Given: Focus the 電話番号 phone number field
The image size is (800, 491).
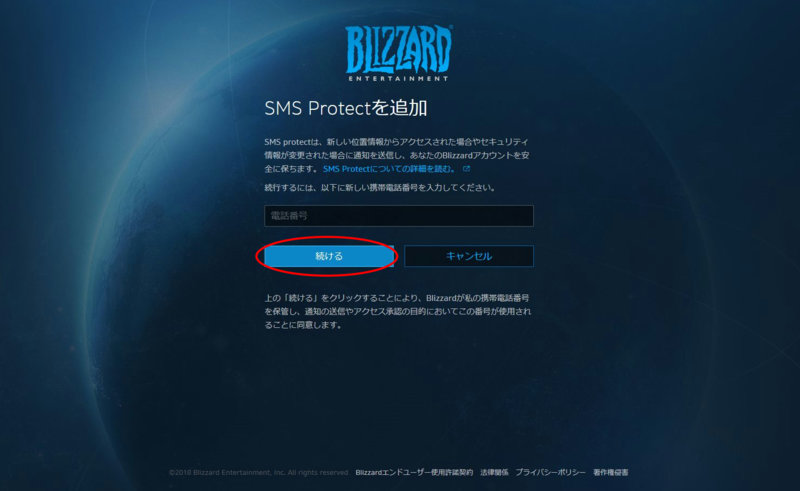Looking at the screenshot, I should pos(399,216).
